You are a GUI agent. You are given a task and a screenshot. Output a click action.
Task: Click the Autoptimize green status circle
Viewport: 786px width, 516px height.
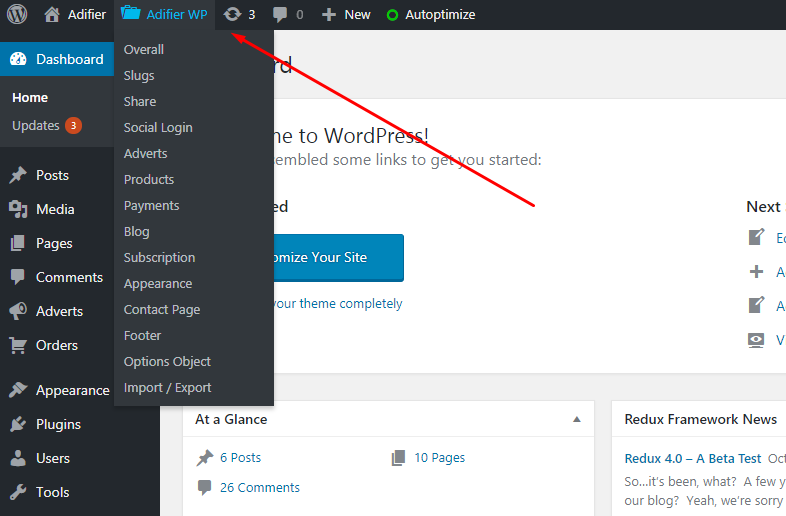392,15
